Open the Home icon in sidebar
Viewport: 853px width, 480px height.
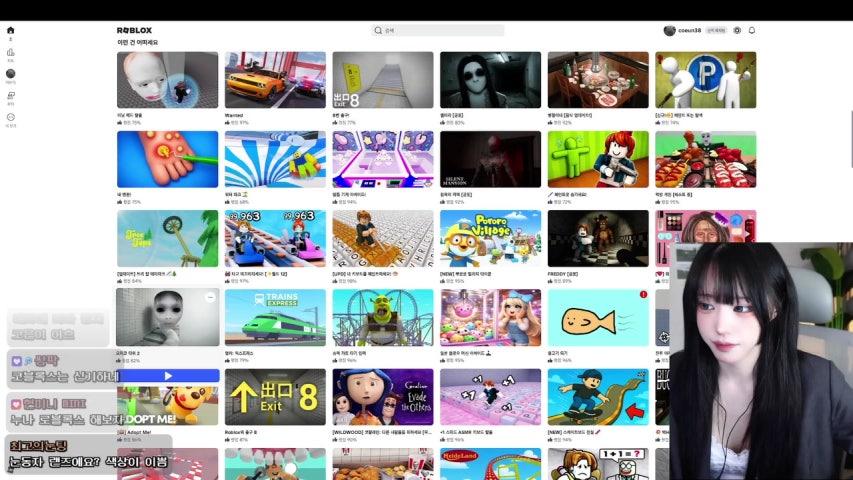click(x=10, y=30)
